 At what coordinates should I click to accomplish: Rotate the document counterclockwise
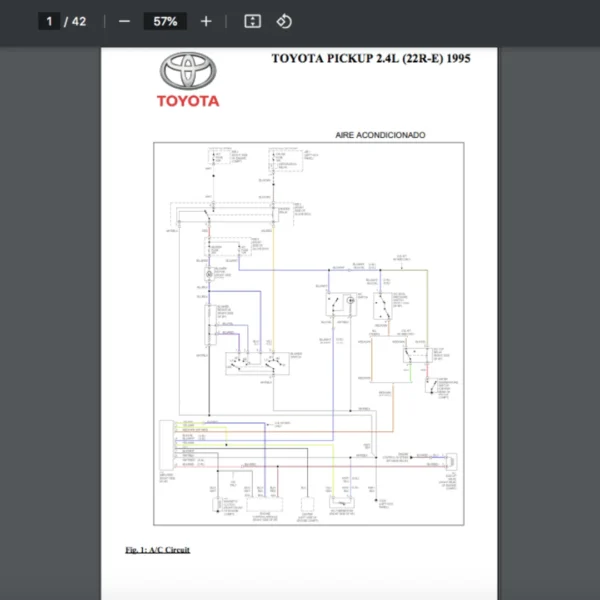tap(283, 21)
